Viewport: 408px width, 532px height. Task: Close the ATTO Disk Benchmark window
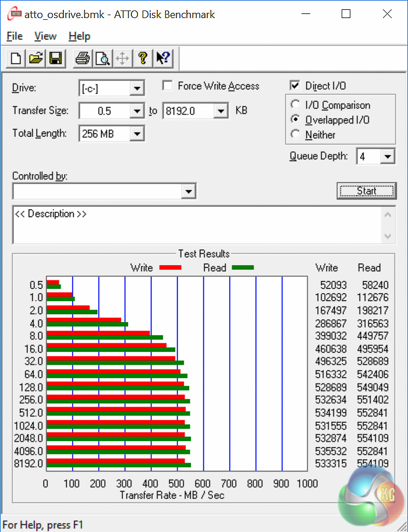click(387, 14)
